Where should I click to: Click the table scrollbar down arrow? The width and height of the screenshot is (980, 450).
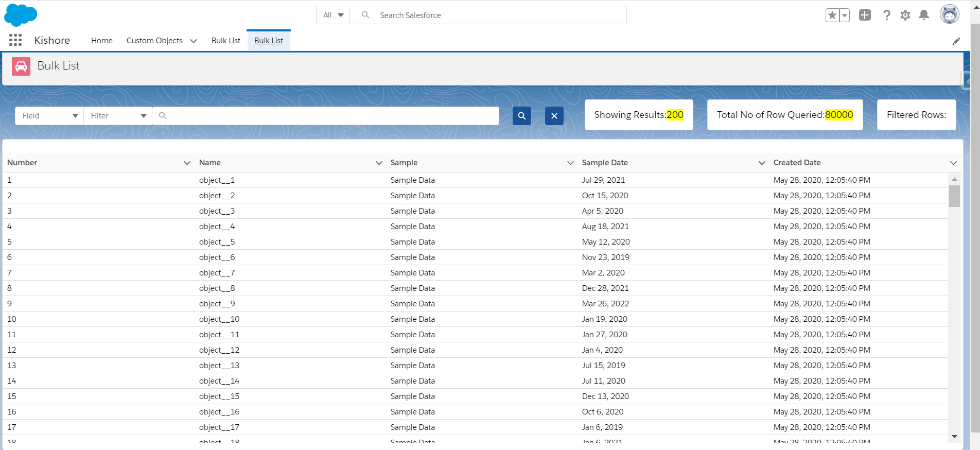click(954, 437)
